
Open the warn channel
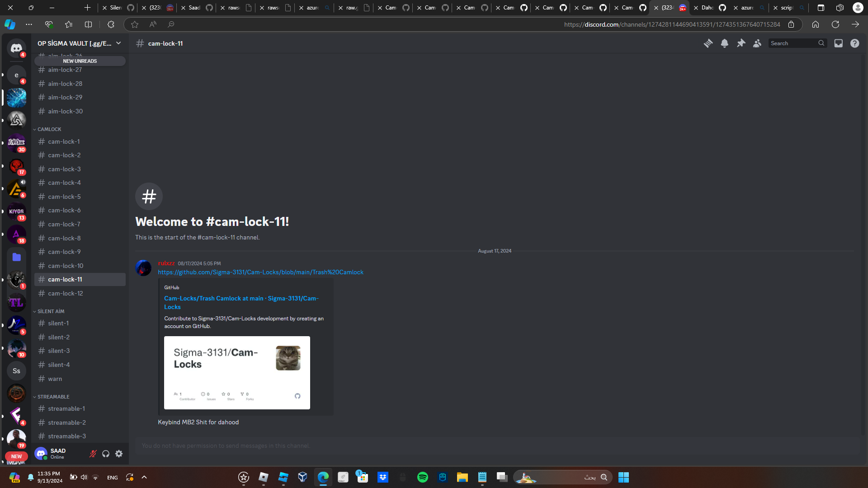[x=80, y=379]
